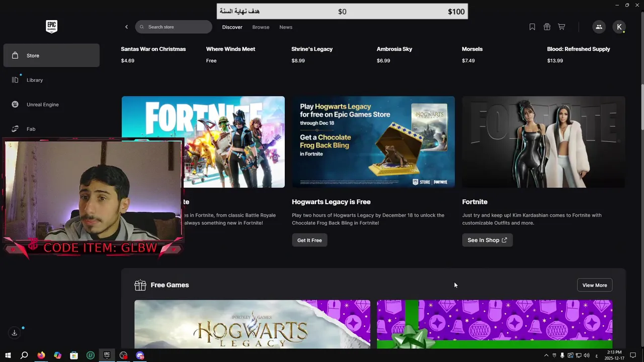Click the Free Games section heading

pos(170,285)
